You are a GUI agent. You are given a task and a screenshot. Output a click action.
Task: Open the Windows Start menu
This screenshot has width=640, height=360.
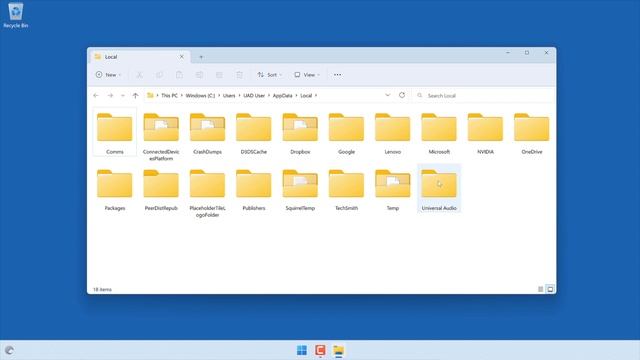pos(302,350)
